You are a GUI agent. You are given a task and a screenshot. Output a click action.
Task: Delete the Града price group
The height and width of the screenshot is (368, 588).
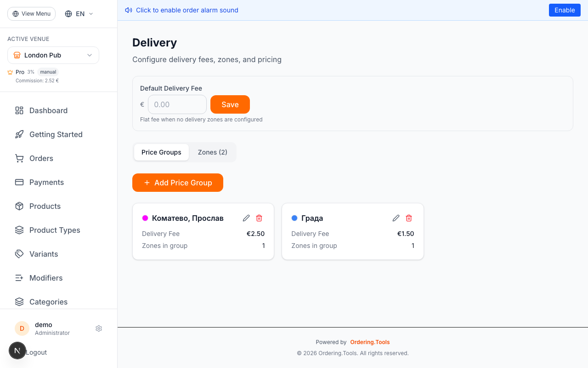409,218
